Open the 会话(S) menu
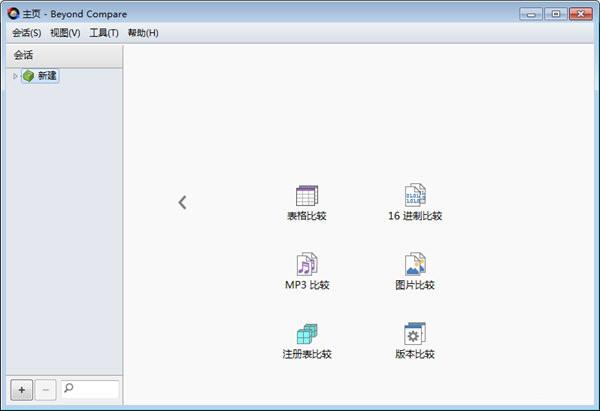Image resolution: width=600 pixels, height=411 pixels. coord(26,33)
